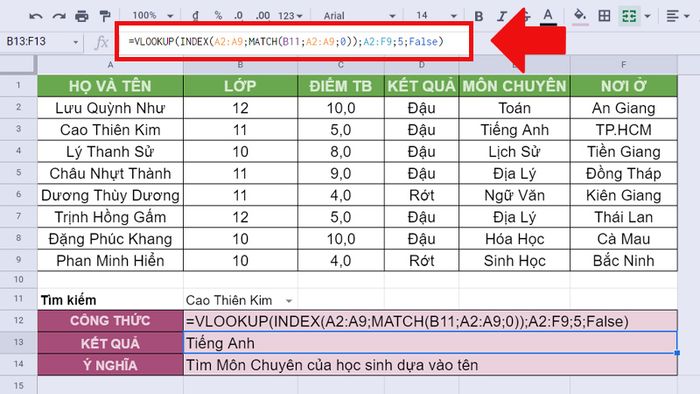Select column B header
Viewport: 700px width, 394px height.
[x=240, y=65]
